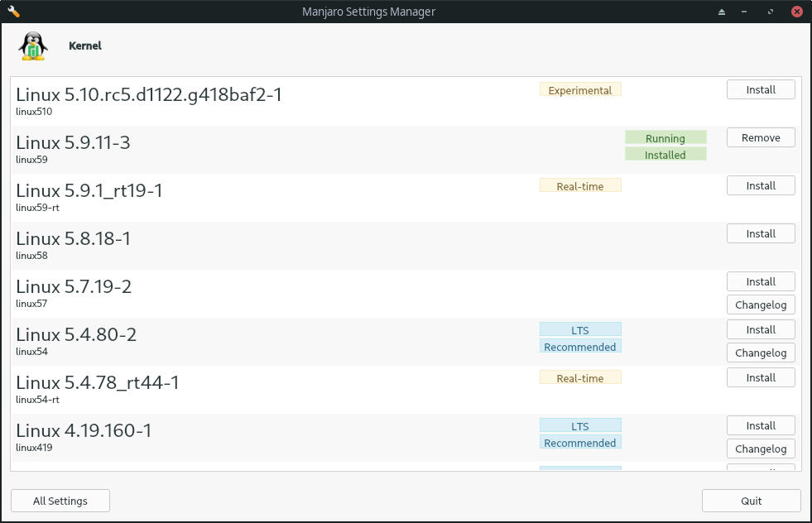
Task: Select the Linux 5.9.1_rt19-1 kernel title
Action: point(89,190)
